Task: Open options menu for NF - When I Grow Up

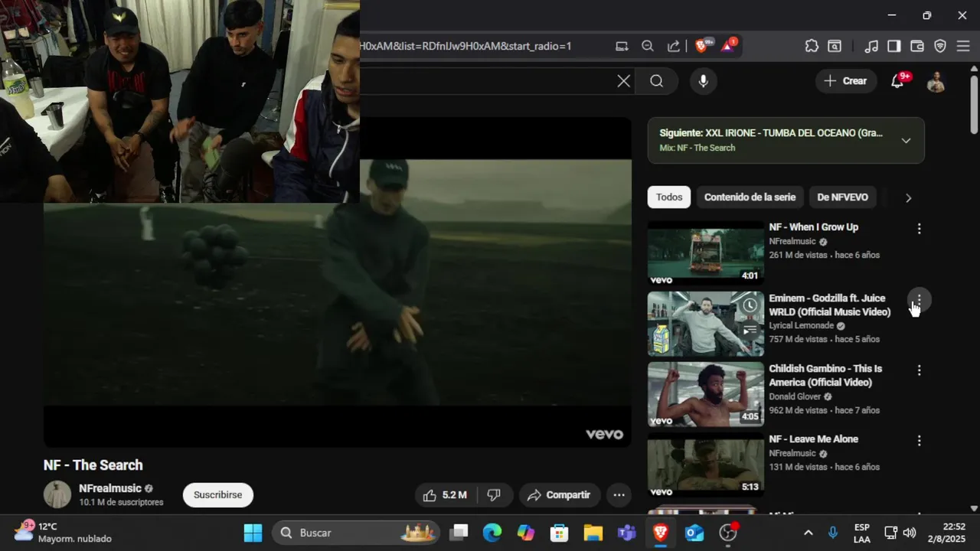Action: (x=920, y=229)
